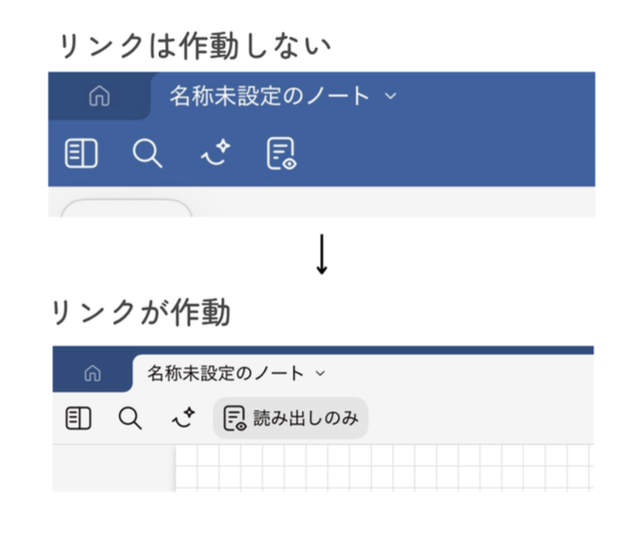Select the 名称未設定のノート tab in the blue toolbar

point(269,97)
